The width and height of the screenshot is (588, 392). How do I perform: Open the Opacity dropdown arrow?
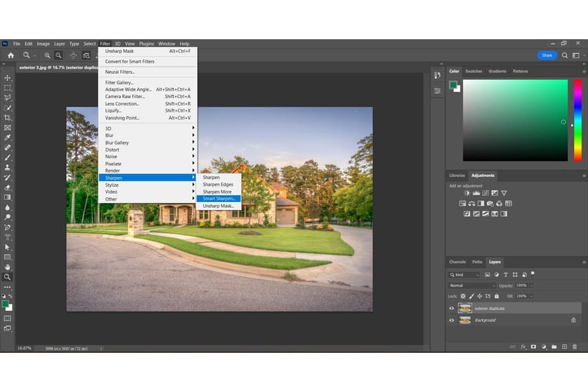click(x=531, y=286)
